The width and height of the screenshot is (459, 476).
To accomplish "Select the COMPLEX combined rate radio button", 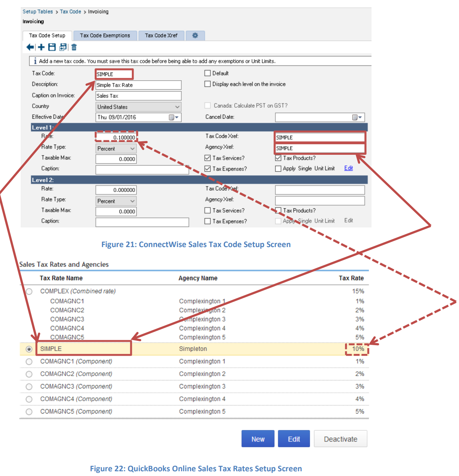I will point(29,291).
